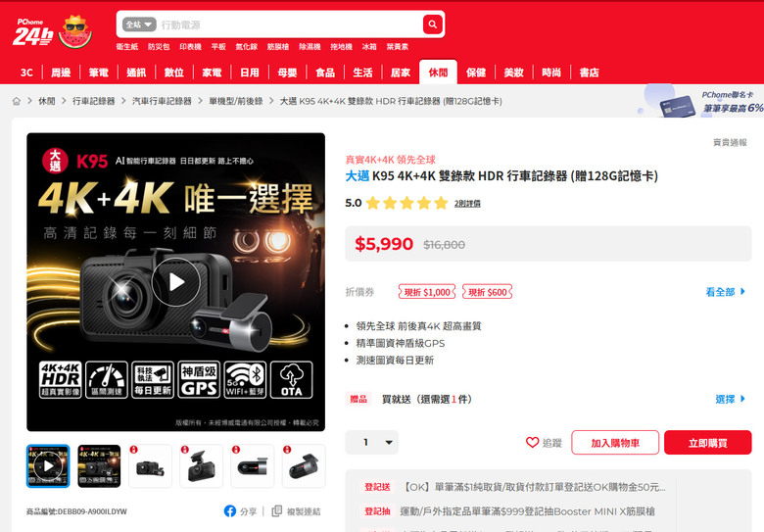764x532 pixels.
Task: Expand 看全部 coupons list
Action: (x=726, y=292)
